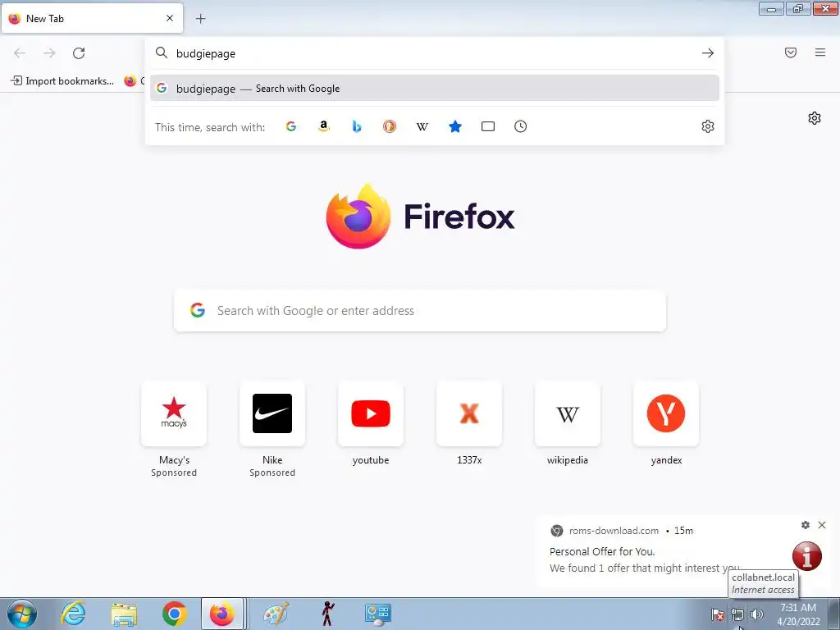Open Windows Explorer from taskbar
The height and width of the screenshot is (630, 840).
(124, 614)
